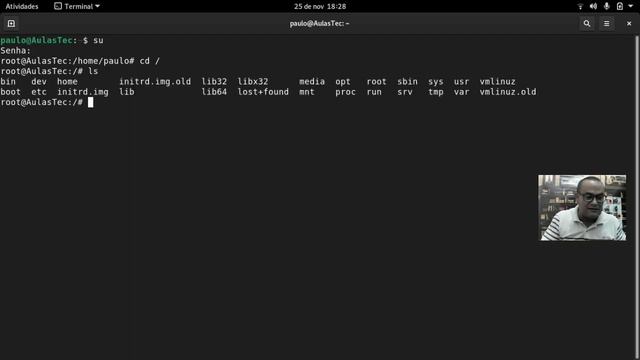Click the 'boot' directory name
The width and height of the screenshot is (640, 360).
pyautogui.click(x=10, y=92)
